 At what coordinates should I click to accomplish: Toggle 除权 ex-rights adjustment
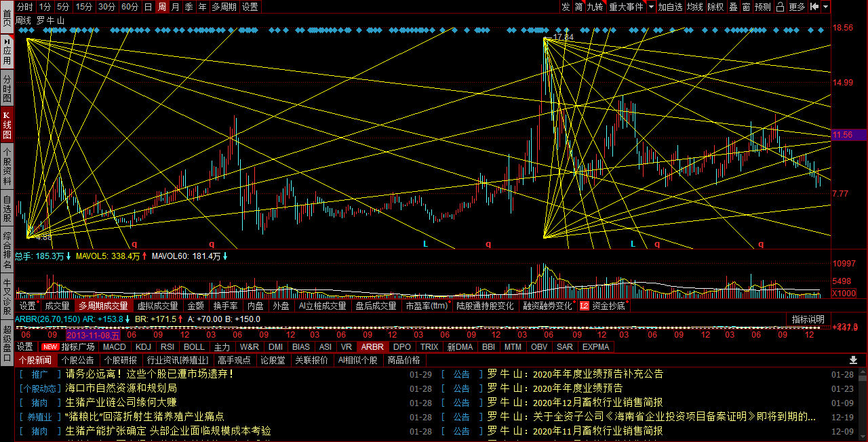(x=715, y=7)
